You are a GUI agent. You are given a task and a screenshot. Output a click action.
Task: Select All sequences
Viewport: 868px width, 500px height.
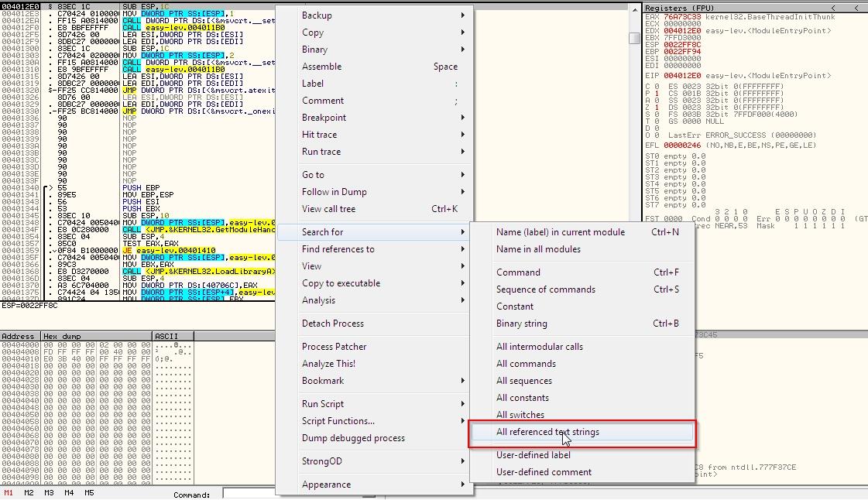(582, 381)
